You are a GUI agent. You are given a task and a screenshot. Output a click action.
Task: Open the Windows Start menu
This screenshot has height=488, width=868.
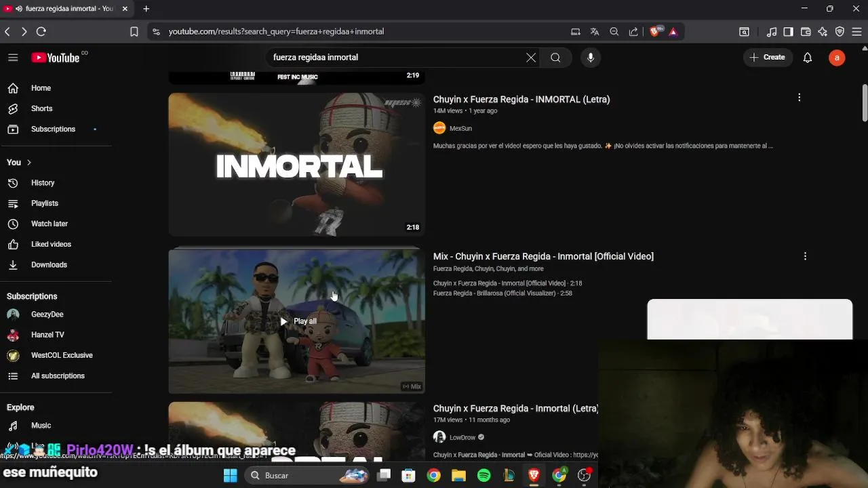231,476
